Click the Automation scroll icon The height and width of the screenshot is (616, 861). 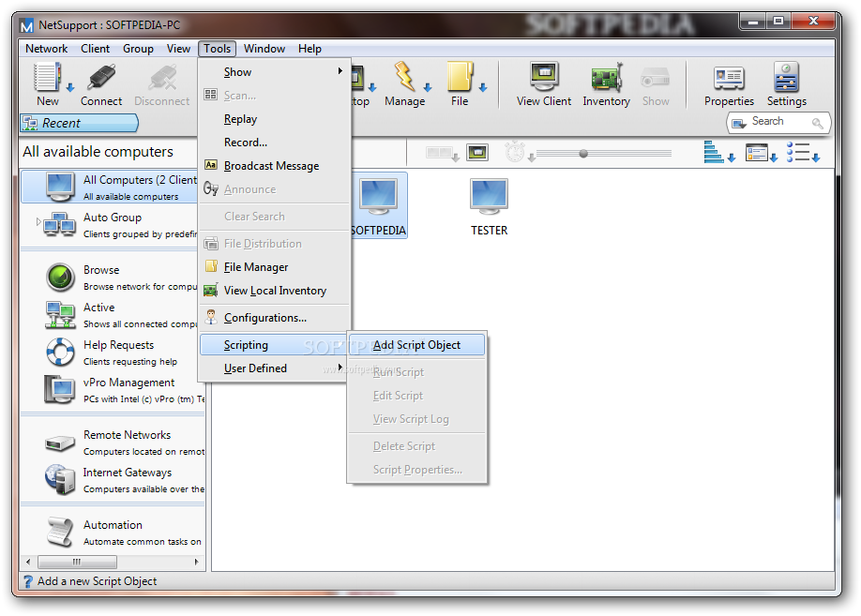pyautogui.click(x=60, y=532)
